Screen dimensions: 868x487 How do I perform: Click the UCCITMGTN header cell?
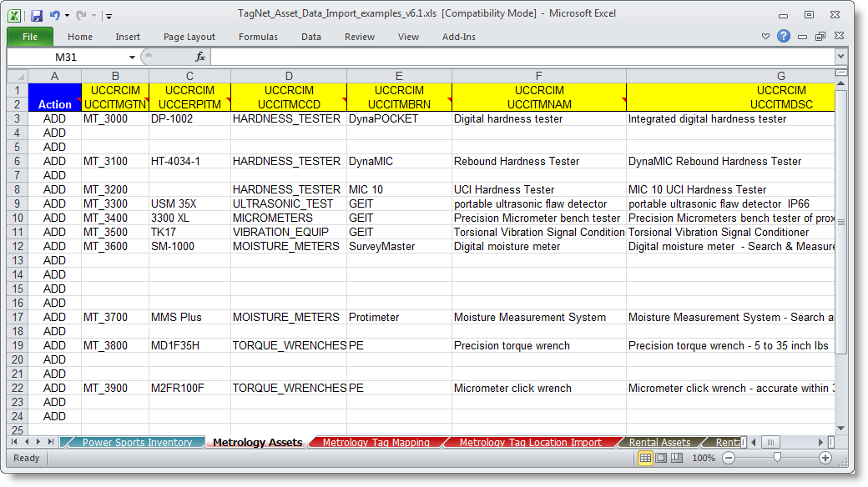(115, 104)
